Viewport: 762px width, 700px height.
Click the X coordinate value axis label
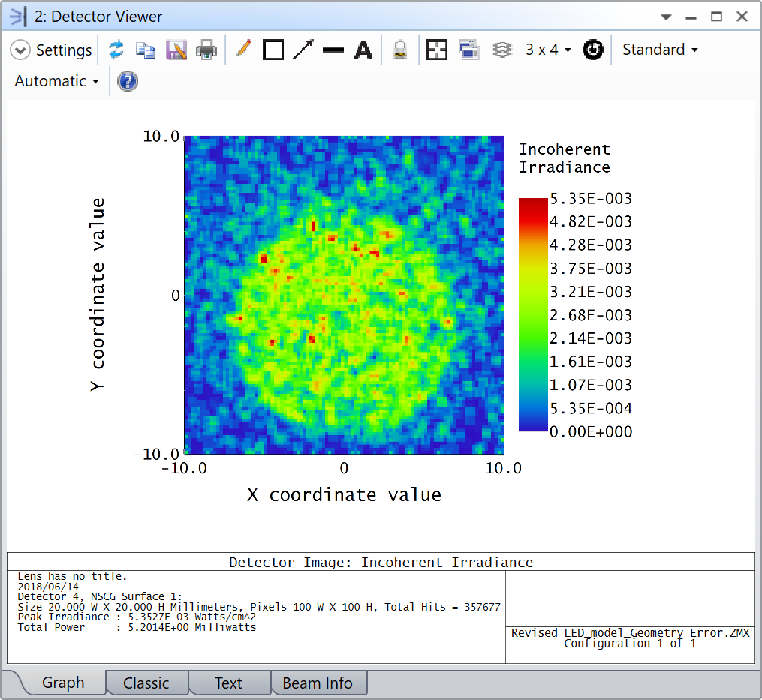344,495
